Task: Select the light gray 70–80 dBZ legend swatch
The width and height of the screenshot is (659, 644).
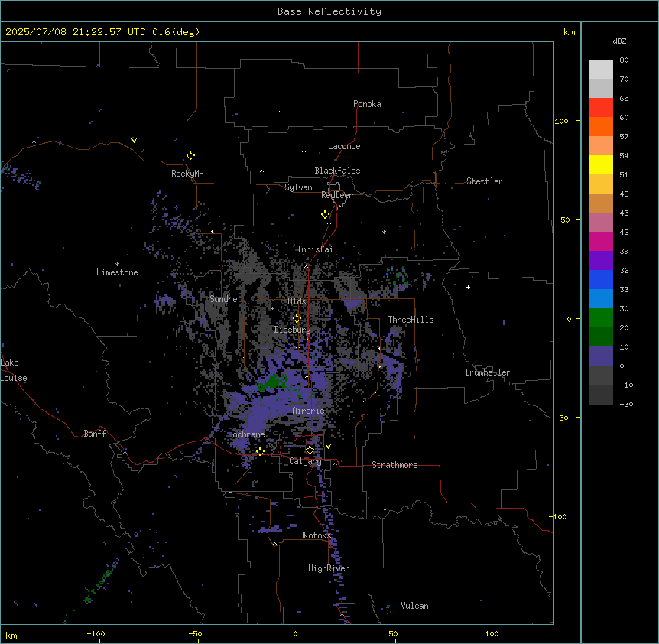Action: click(x=601, y=70)
